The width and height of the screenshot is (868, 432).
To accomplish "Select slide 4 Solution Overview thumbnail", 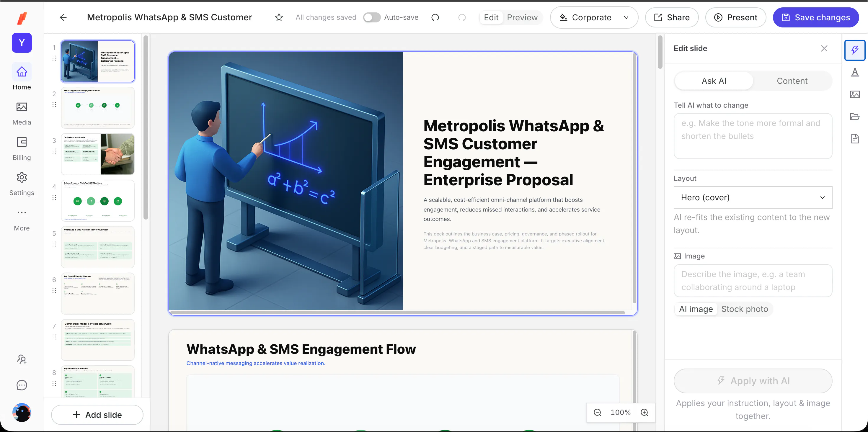I will (98, 200).
